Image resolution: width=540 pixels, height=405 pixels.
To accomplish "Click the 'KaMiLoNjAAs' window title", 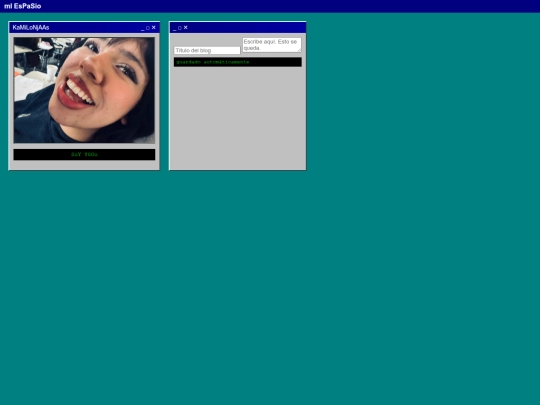I will click(31, 28).
